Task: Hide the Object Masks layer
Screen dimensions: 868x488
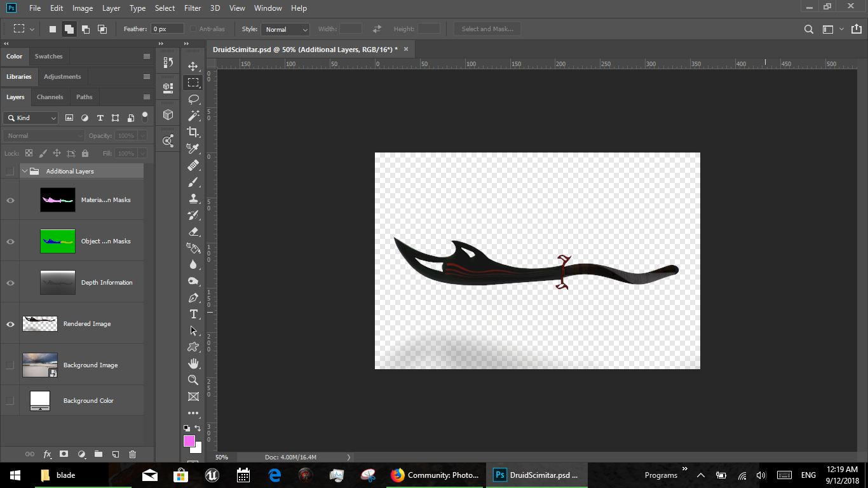Action: click(x=10, y=241)
